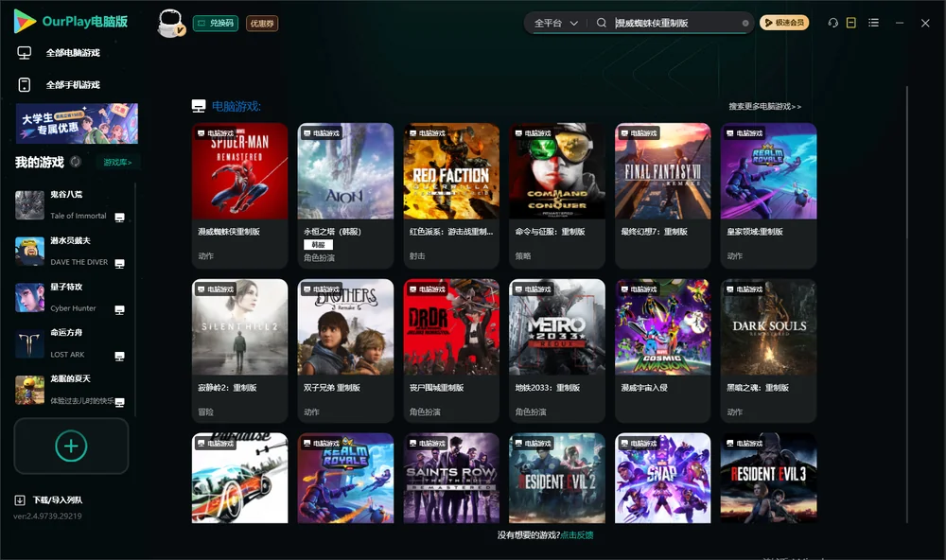Click the 兑换码 redeem code button
The image size is (946, 560).
pos(216,24)
